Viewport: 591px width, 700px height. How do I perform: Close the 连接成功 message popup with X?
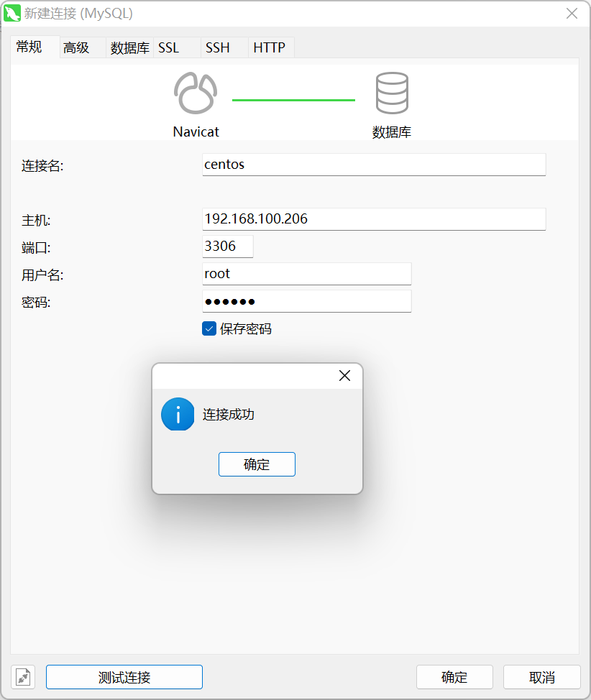coord(344,376)
